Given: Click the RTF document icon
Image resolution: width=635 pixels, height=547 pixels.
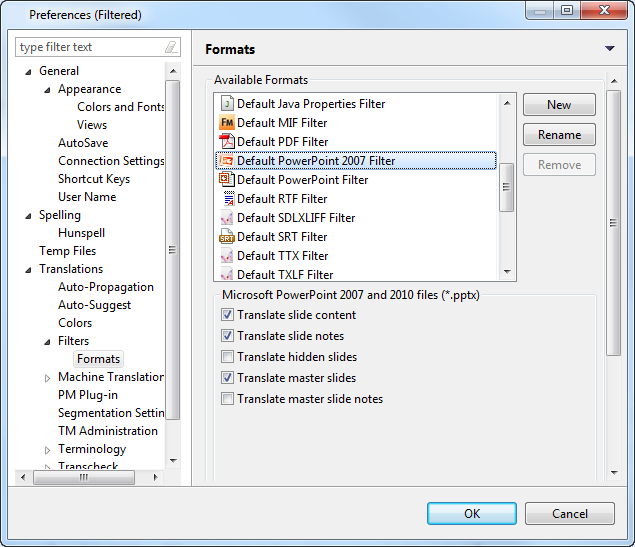Looking at the screenshot, I should (x=228, y=198).
